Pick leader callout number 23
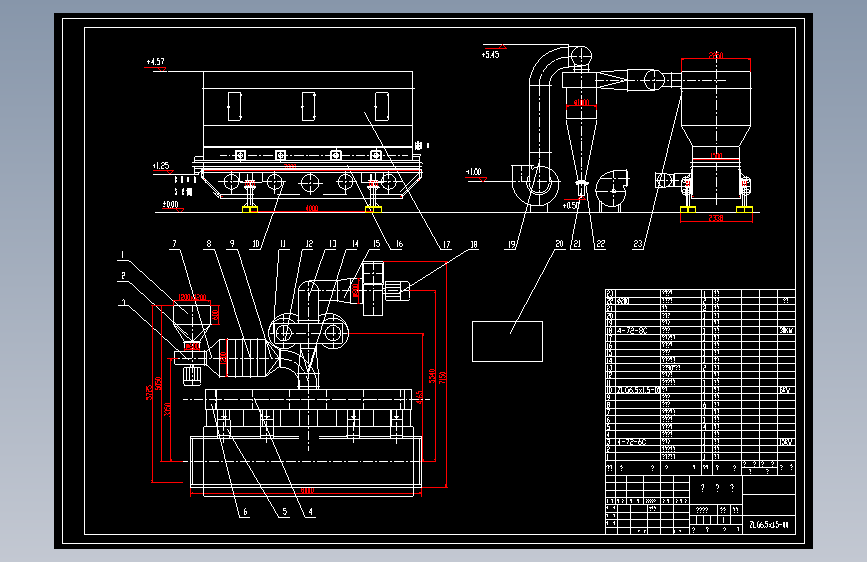Image resolution: width=867 pixels, height=562 pixels. (638, 244)
